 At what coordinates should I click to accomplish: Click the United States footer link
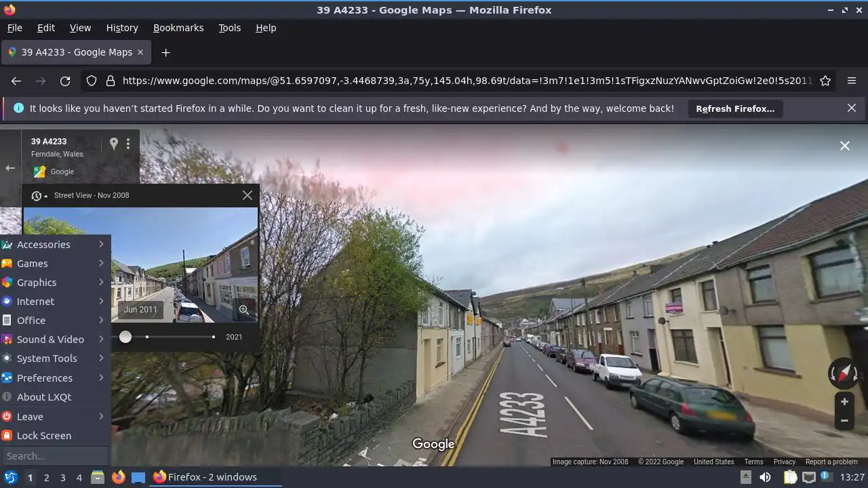point(713,462)
